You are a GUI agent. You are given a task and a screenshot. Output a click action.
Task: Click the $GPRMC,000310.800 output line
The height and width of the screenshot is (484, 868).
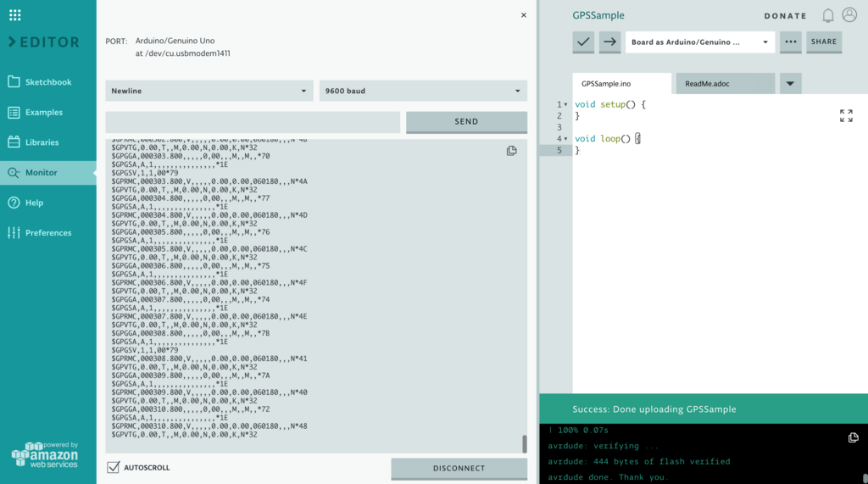(209, 426)
